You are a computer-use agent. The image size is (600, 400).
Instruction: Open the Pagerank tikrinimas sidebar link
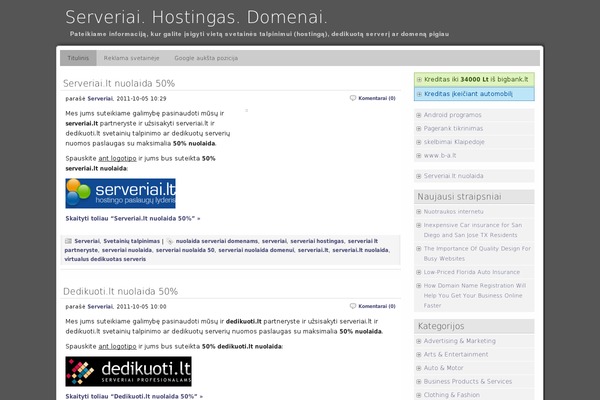point(453,129)
